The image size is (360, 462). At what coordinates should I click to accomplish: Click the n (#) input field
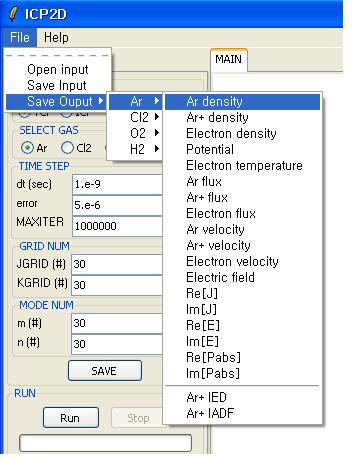(x=117, y=344)
